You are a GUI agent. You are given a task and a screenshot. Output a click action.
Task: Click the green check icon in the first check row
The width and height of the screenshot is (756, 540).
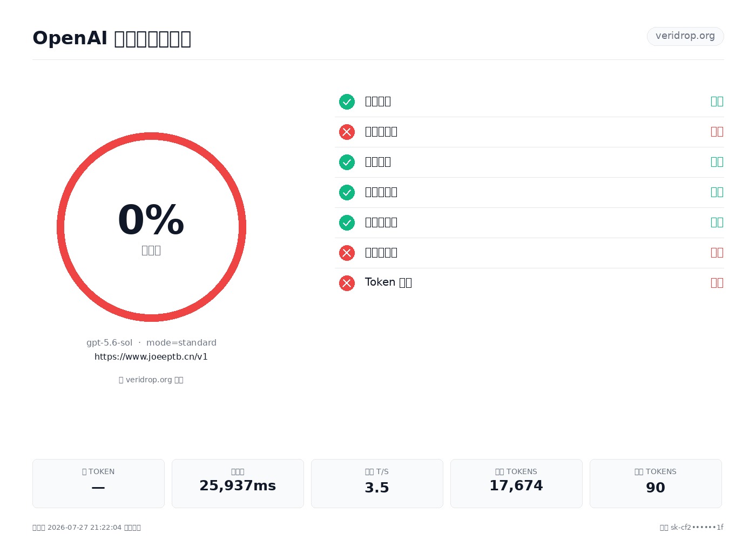[x=347, y=102]
